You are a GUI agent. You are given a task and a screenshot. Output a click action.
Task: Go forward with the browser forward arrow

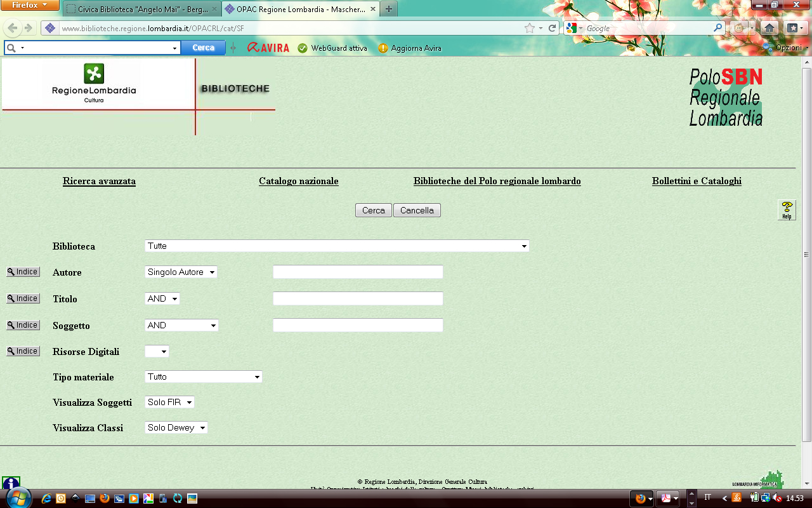coord(29,28)
